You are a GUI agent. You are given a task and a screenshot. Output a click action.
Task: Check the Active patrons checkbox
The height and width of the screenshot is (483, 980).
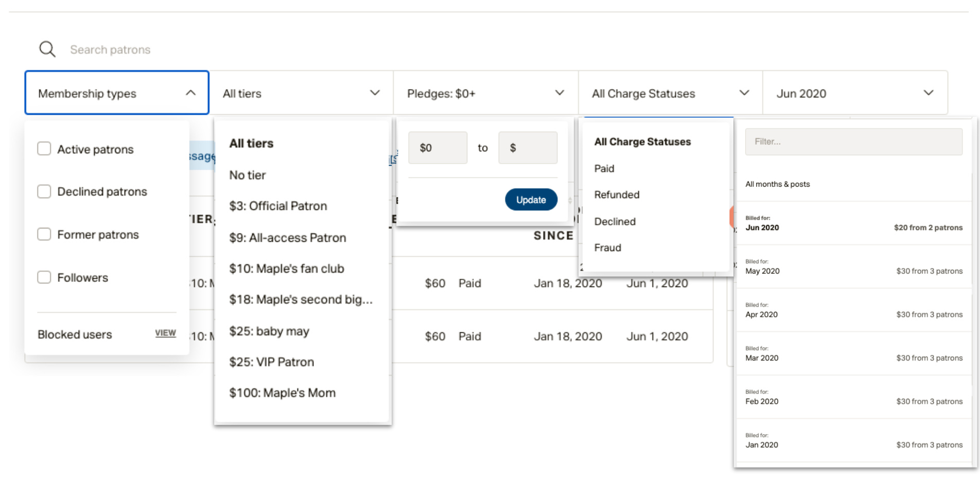pyautogui.click(x=44, y=149)
